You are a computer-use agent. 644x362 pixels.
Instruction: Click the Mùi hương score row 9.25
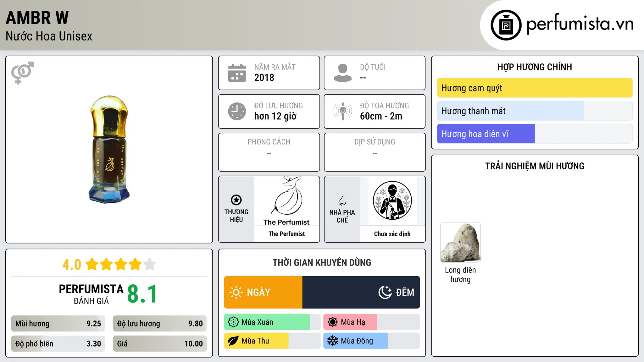coord(58,324)
